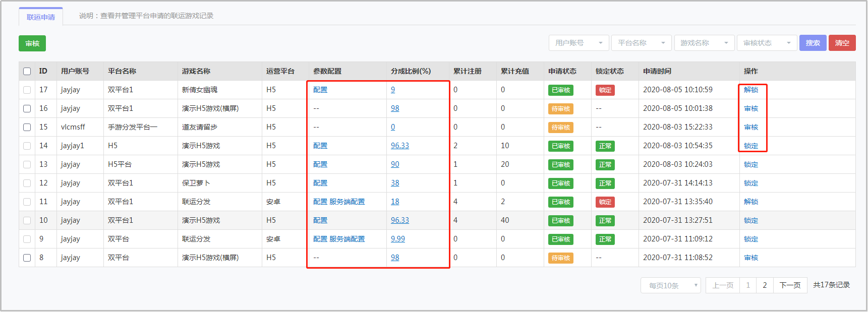This screenshot has width=868, height=312.
Task: Click the red 清空 clear button
Action: click(x=842, y=43)
